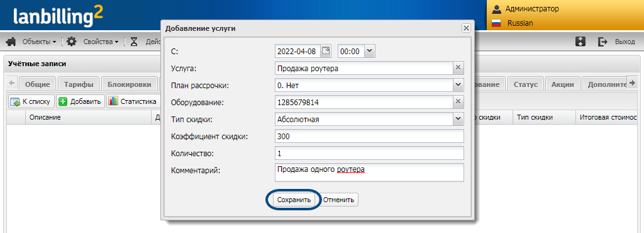Click the Выход logout arrow icon
The height and width of the screenshot is (233, 644).
[602, 42]
